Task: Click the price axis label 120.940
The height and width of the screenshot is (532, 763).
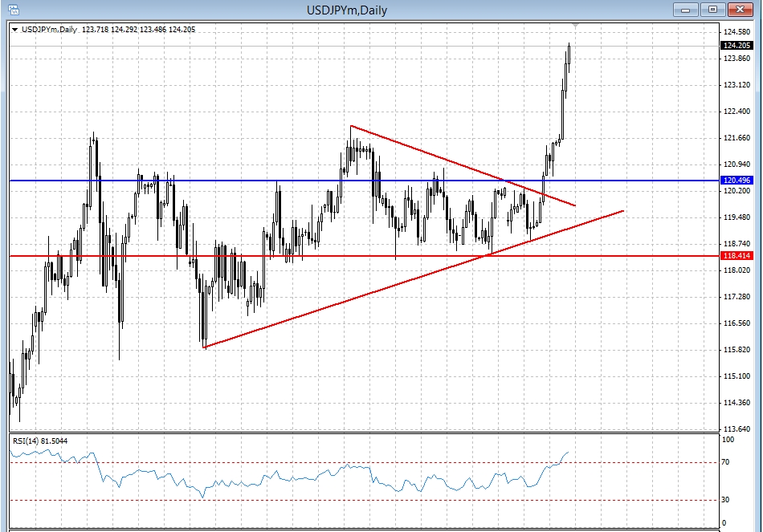Action: point(736,164)
